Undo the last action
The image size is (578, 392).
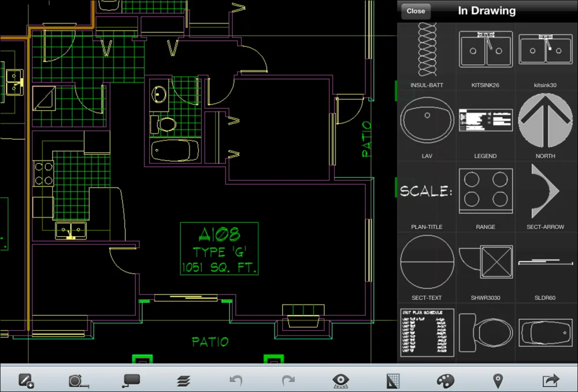[x=236, y=380]
